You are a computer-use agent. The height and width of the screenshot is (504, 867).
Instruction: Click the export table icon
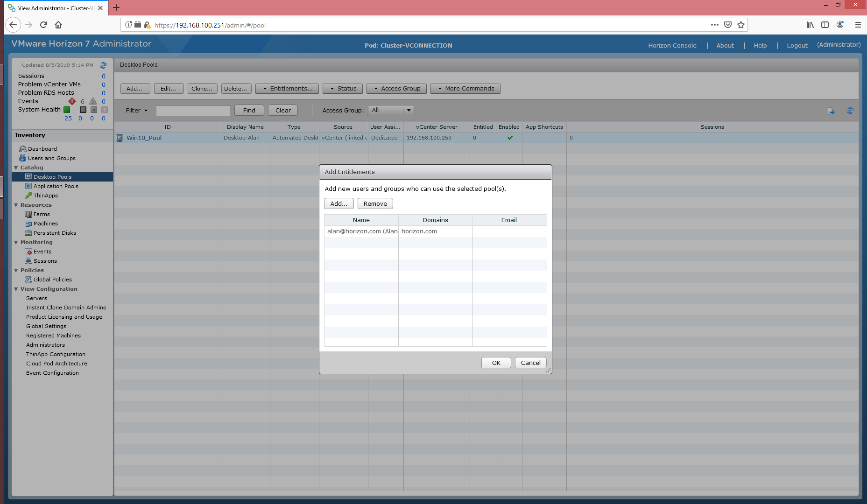[x=831, y=111]
